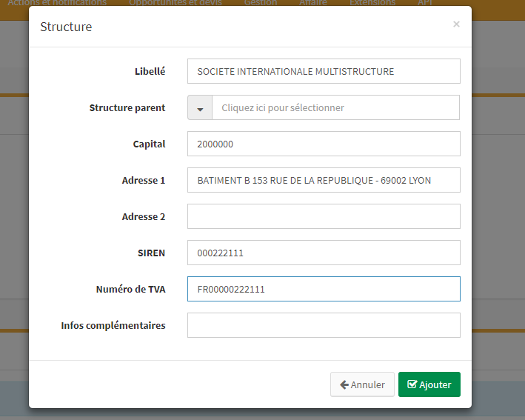This screenshot has width=525, height=420.
Task: Click the 'Structure parent' label
Action: click(x=127, y=108)
